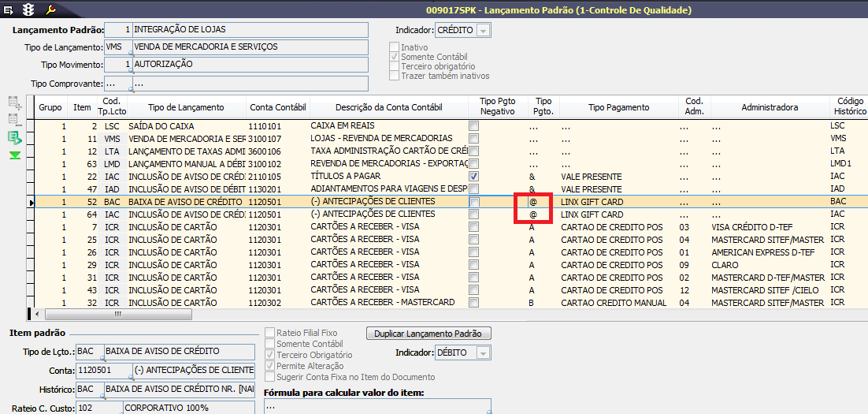The image size is (868, 414).
Task: Select the LANÇAMENTO DE TAXAS row cell
Action: click(x=187, y=151)
